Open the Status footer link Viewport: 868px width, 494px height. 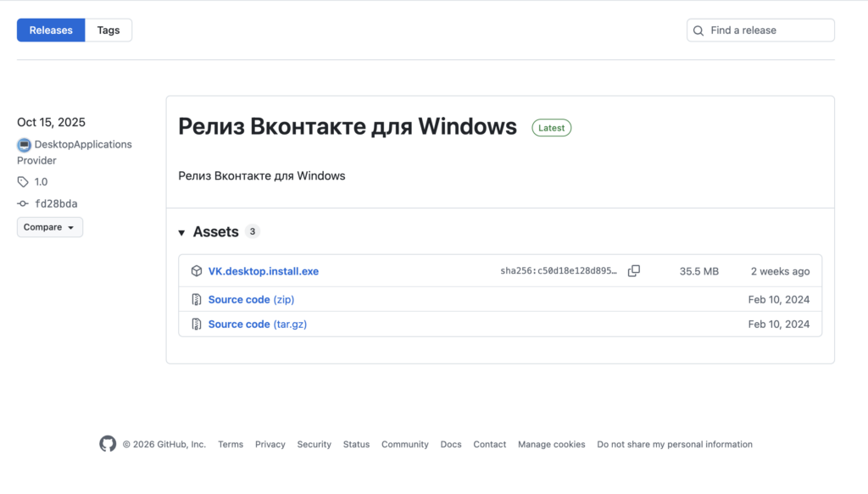[x=356, y=444]
